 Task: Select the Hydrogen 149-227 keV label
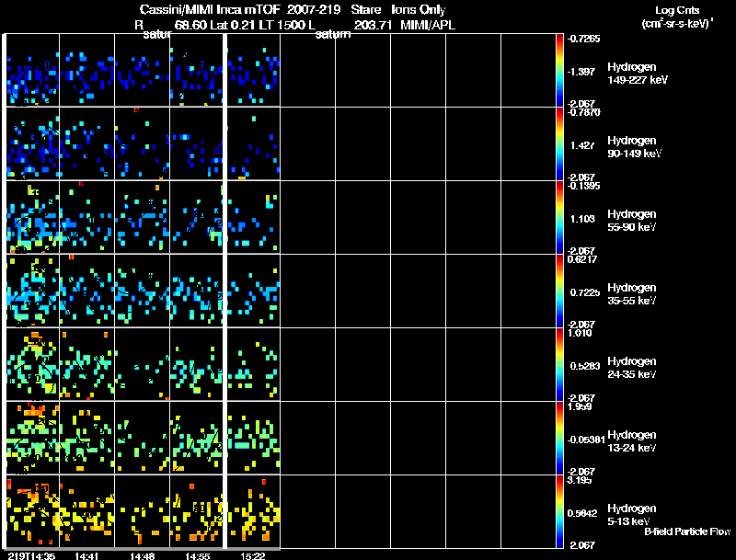[x=637, y=74]
